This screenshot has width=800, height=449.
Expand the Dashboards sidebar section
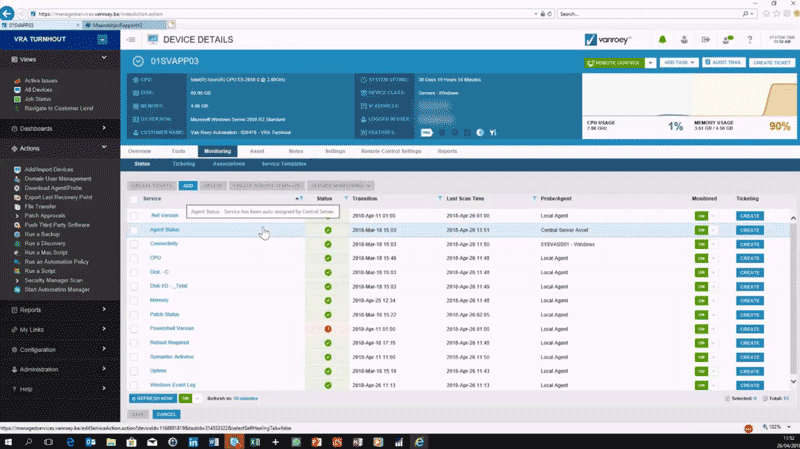[104, 128]
